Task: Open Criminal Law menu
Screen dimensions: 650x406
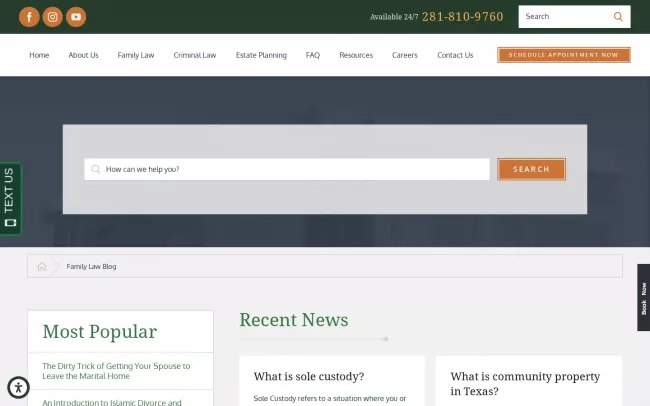Action: point(195,55)
